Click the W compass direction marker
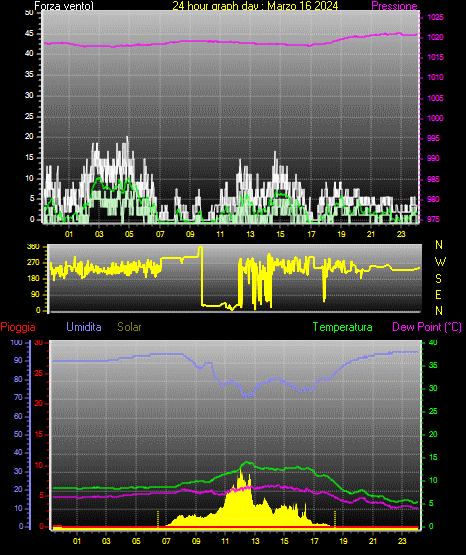The height and width of the screenshot is (555, 466). point(440,262)
